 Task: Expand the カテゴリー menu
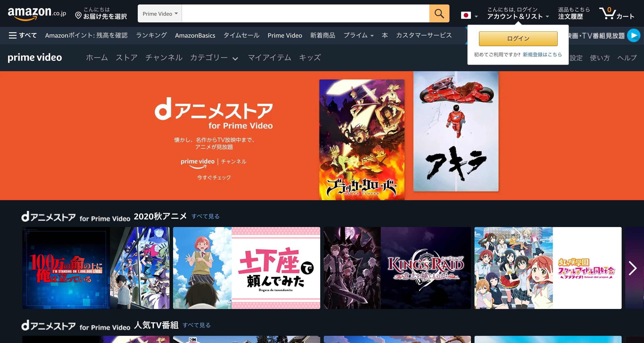(x=214, y=58)
